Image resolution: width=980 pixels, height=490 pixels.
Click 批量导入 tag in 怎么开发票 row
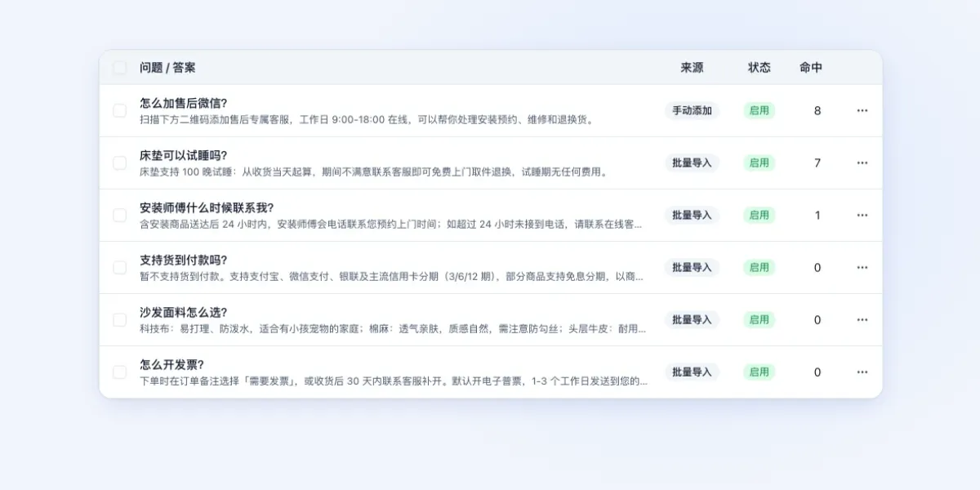[x=692, y=372]
